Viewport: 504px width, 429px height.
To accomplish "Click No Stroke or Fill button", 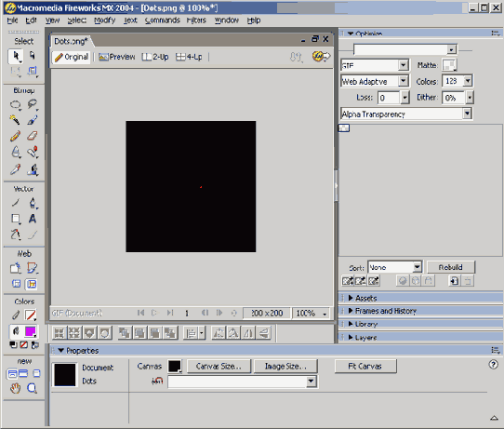I will [24, 344].
